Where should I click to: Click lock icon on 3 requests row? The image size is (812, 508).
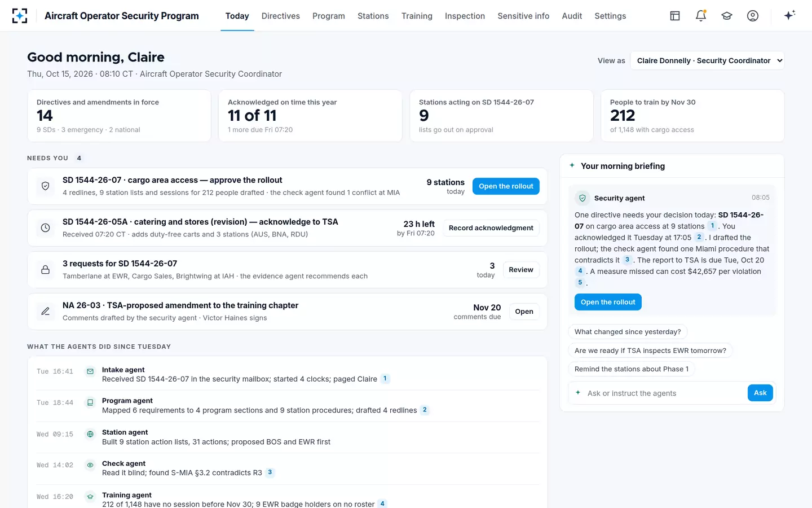pyautogui.click(x=46, y=269)
